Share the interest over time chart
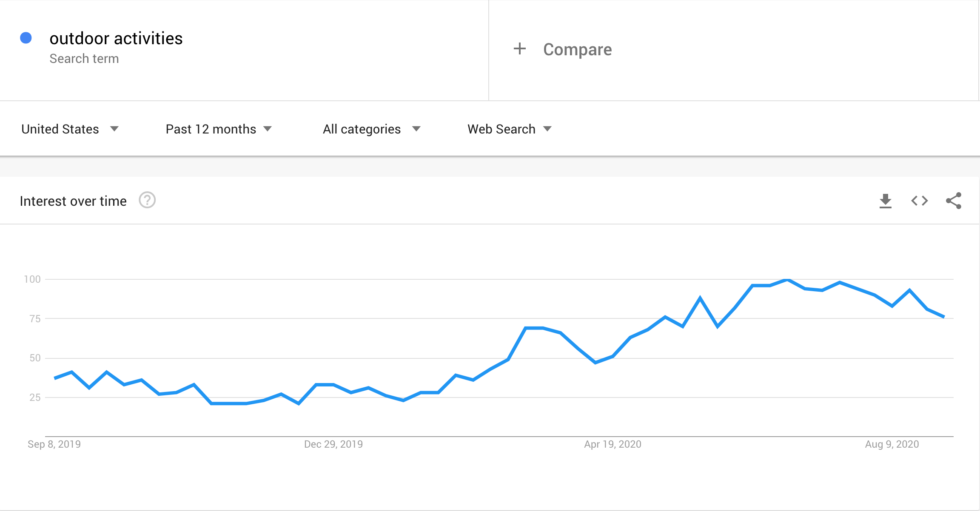The image size is (980, 511). click(x=953, y=201)
